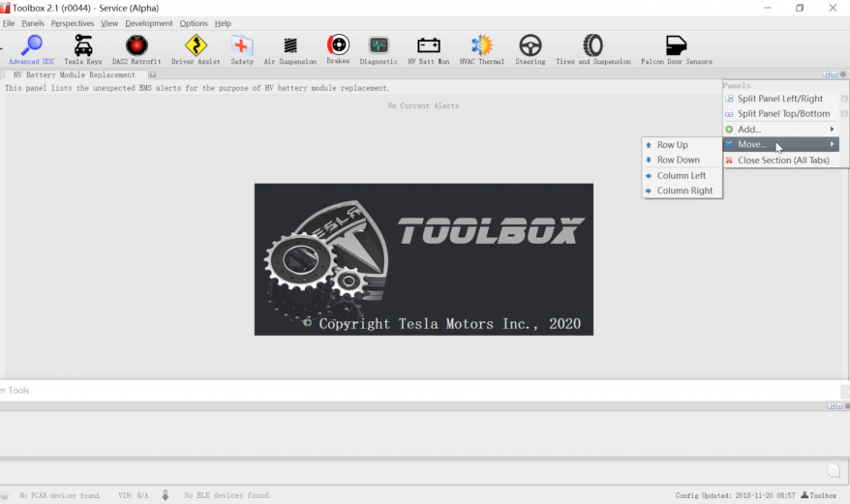This screenshot has width=850, height=504.
Task: Open the Panels menu
Action: click(33, 23)
